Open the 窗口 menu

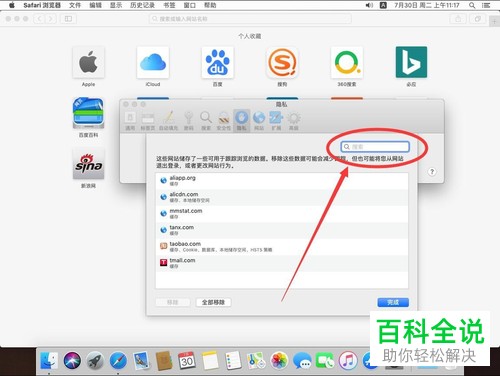(190, 5)
